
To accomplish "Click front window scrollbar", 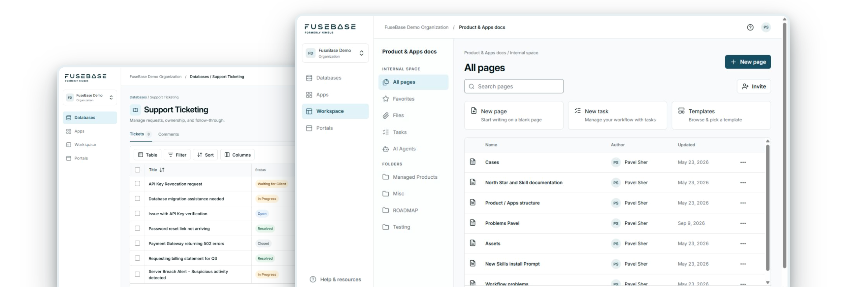I will pyautogui.click(x=785, y=145).
